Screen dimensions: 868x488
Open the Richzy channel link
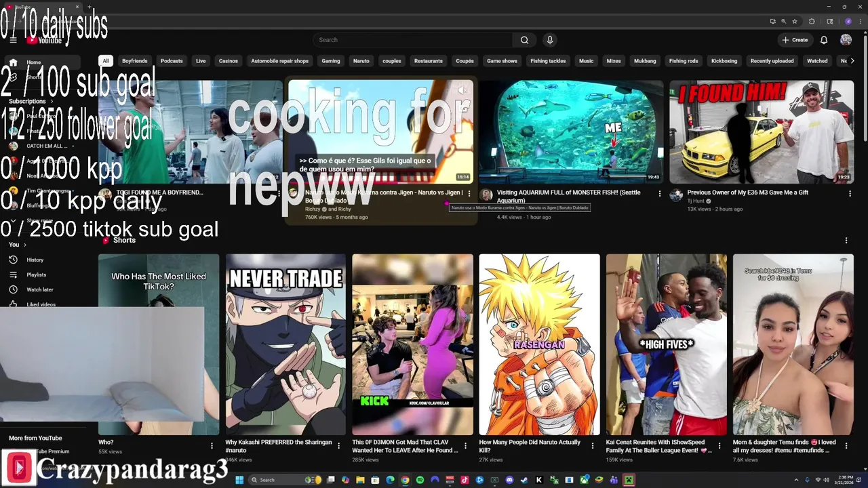point(313,209)
